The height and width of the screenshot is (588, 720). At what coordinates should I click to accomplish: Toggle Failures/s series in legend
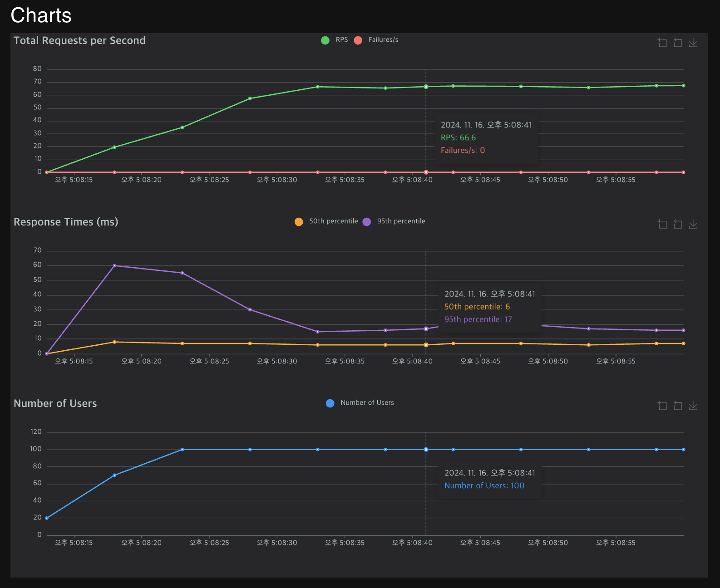tap(376, 40)
